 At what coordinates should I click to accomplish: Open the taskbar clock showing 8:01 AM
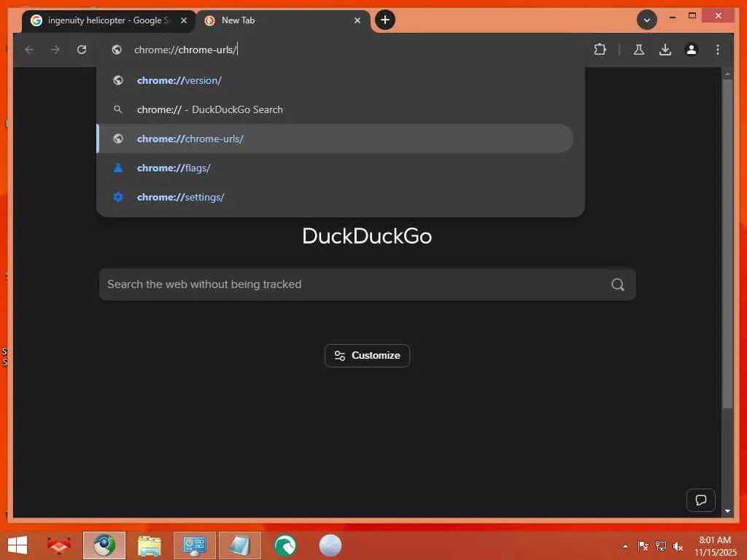coord(715,545)
